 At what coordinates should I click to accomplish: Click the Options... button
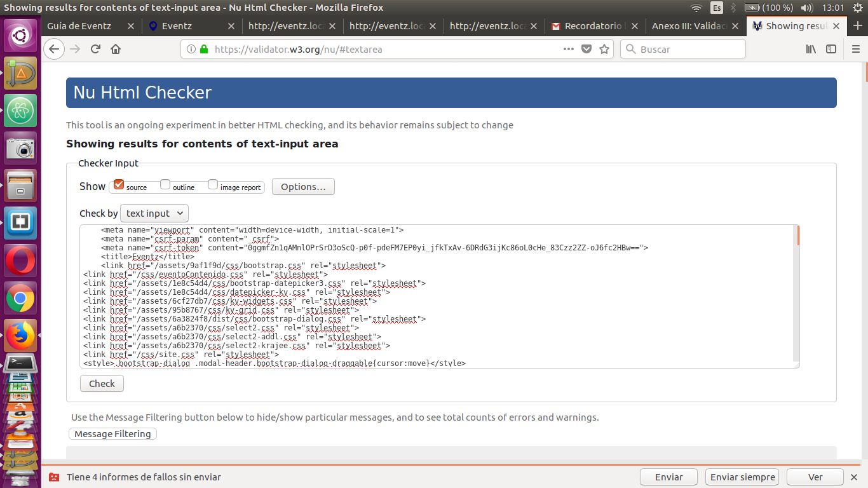point(303,187)
